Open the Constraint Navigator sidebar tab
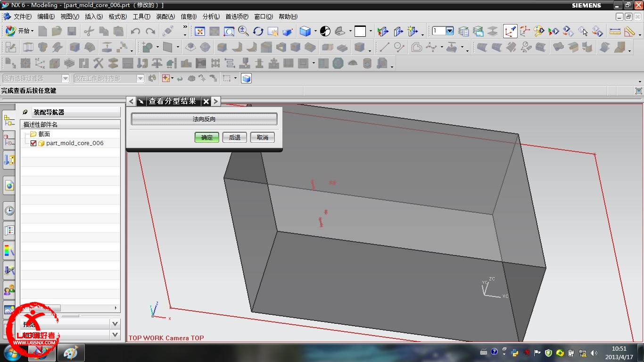644x362 pixels. coord(9,140)
